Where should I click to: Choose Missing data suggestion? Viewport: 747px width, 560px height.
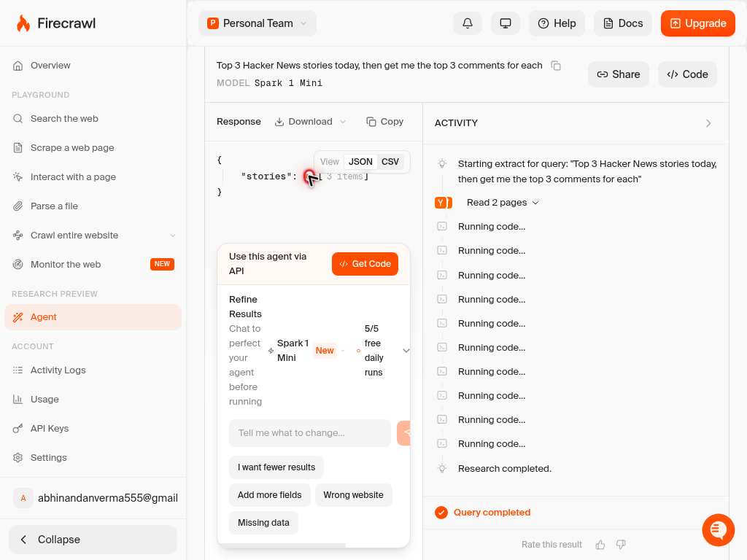pos(263,522)
